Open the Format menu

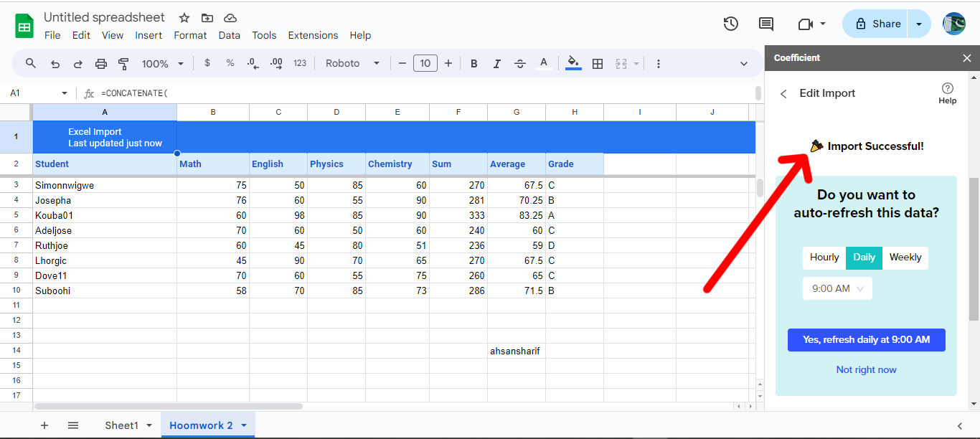coord(190,35)
